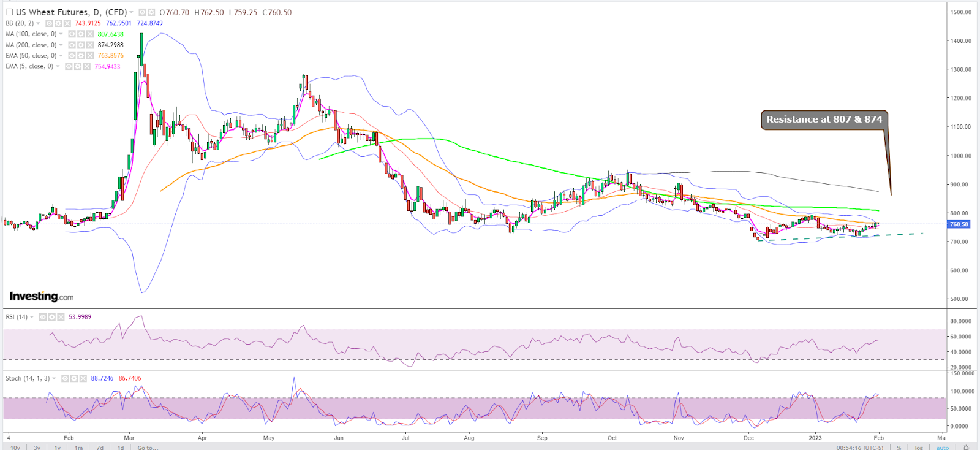Screen dimensions: 980x450
Task: Click the 86.7406 Stoch value
Action: 130,378
